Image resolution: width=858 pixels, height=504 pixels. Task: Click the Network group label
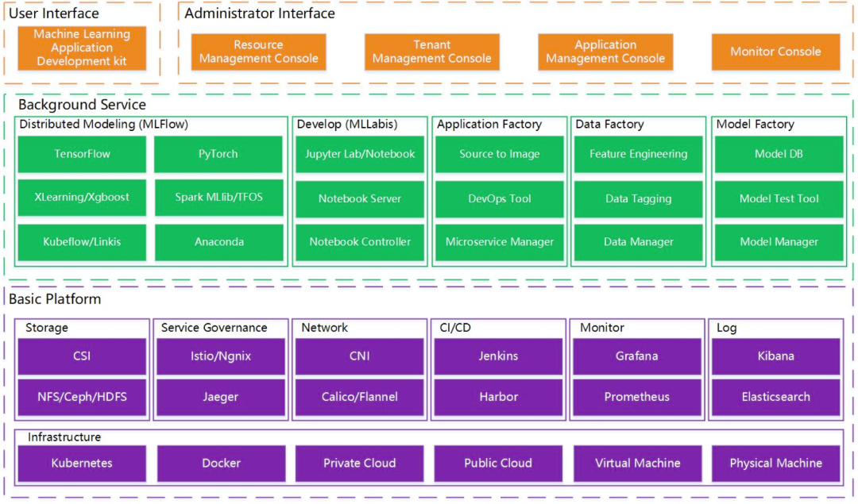(x=324, y=328)
